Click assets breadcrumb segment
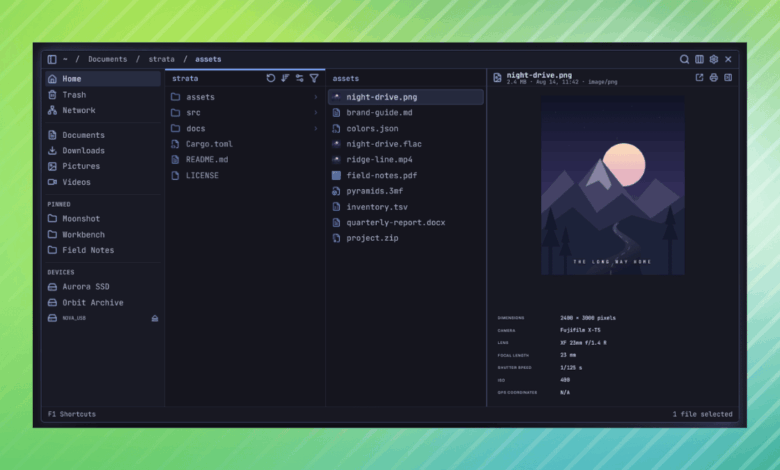 [208, 59]
